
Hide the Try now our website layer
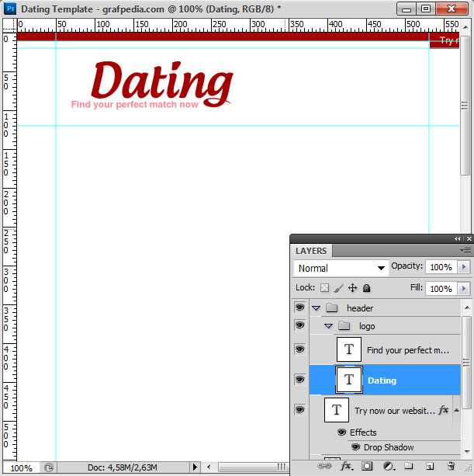click(x=299, y=410)
